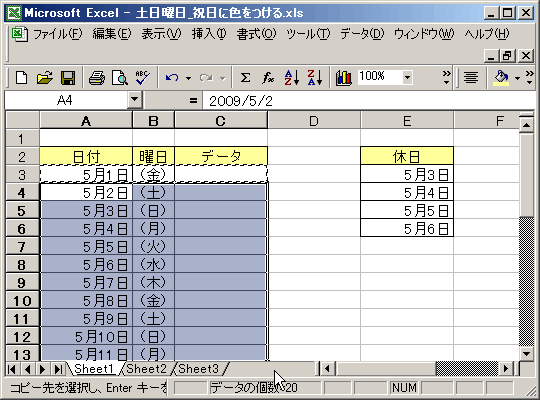Screen dimensions: 540x400
Task: Click the Edit Formula equals button
Action: point(194,101)
